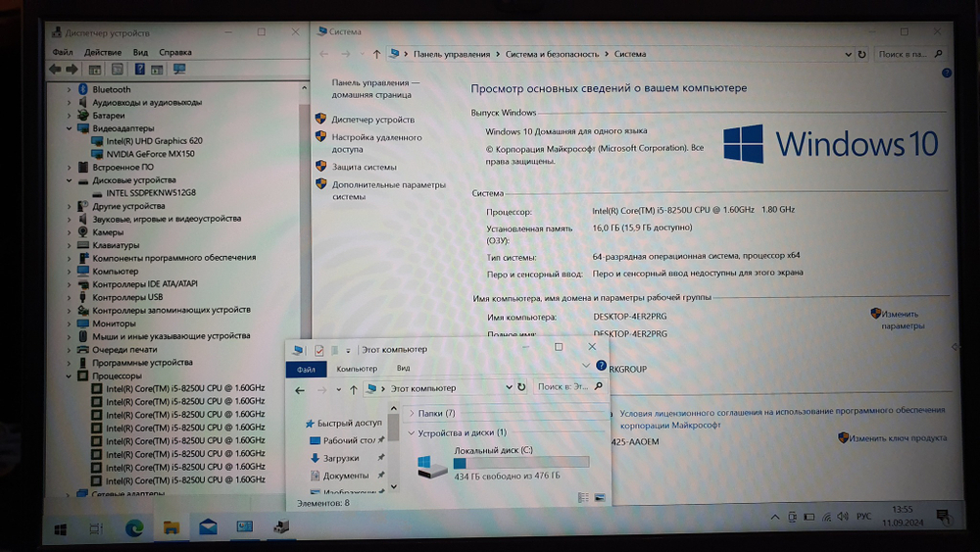Click the blue Help icon in Device Manager toolbar
Viewport: 980px width, 552px height.
pos(139,70)
